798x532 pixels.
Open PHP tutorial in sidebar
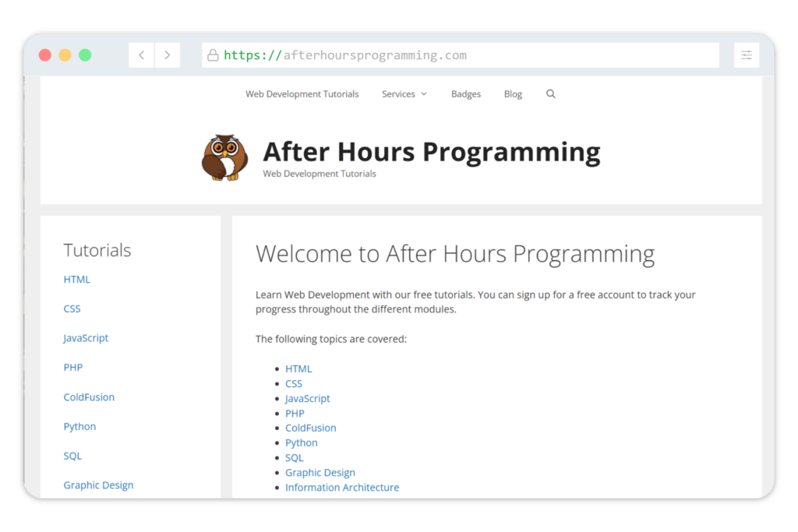coord(72,367)
